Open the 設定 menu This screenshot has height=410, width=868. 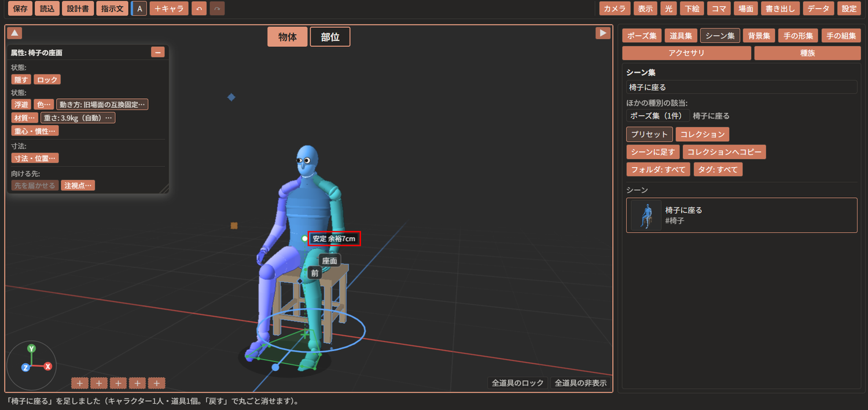(x=849, y=9)
